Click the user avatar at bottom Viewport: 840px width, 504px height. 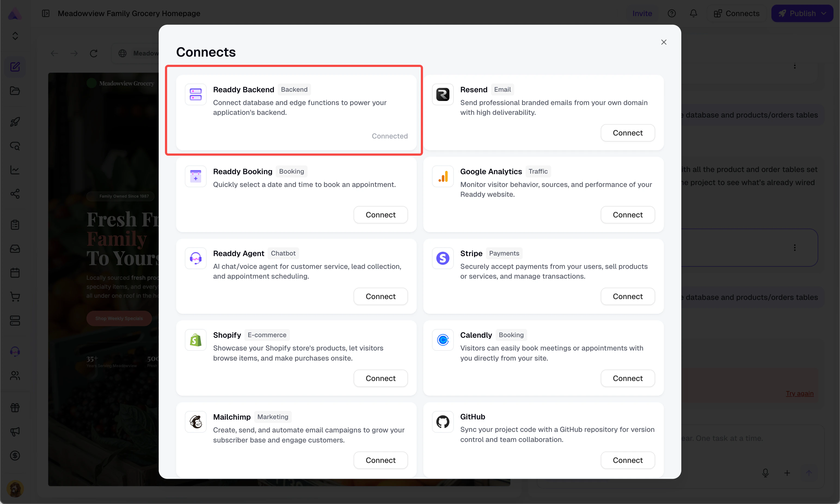tap(15, 489)
